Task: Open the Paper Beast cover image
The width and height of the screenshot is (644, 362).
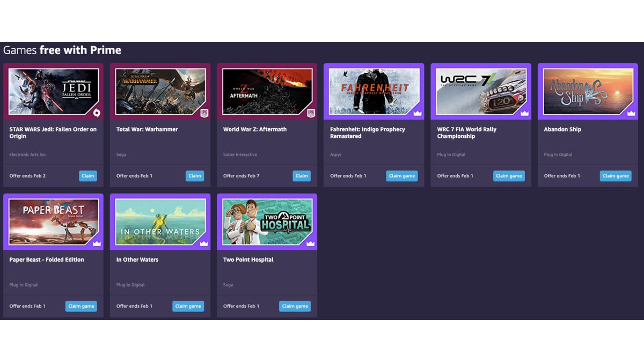Action: click(53, 222)
